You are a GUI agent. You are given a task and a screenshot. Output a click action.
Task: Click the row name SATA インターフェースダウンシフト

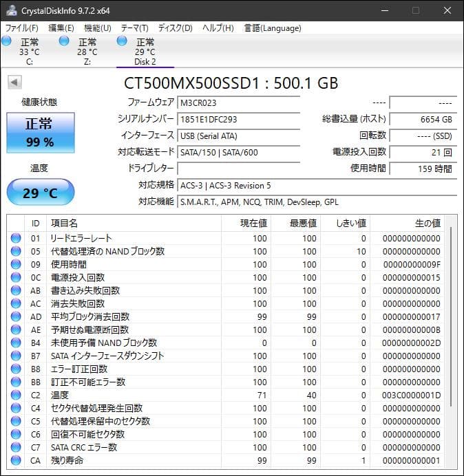pos(107,356)
